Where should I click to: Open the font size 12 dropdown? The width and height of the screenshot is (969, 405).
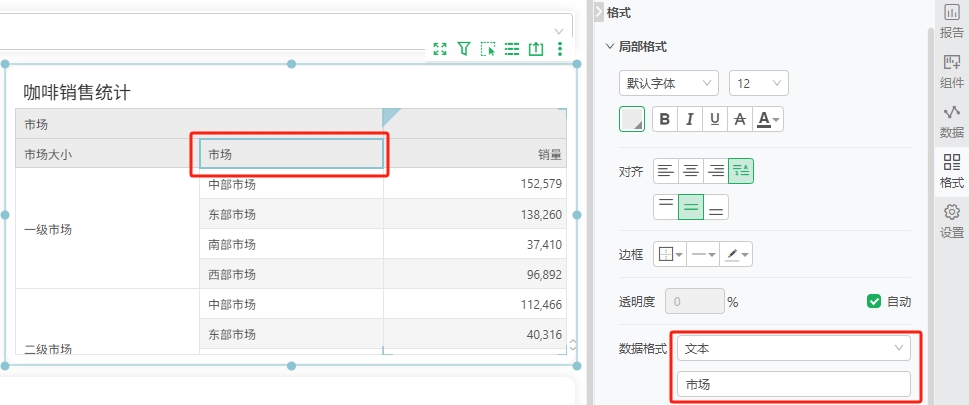759,84
